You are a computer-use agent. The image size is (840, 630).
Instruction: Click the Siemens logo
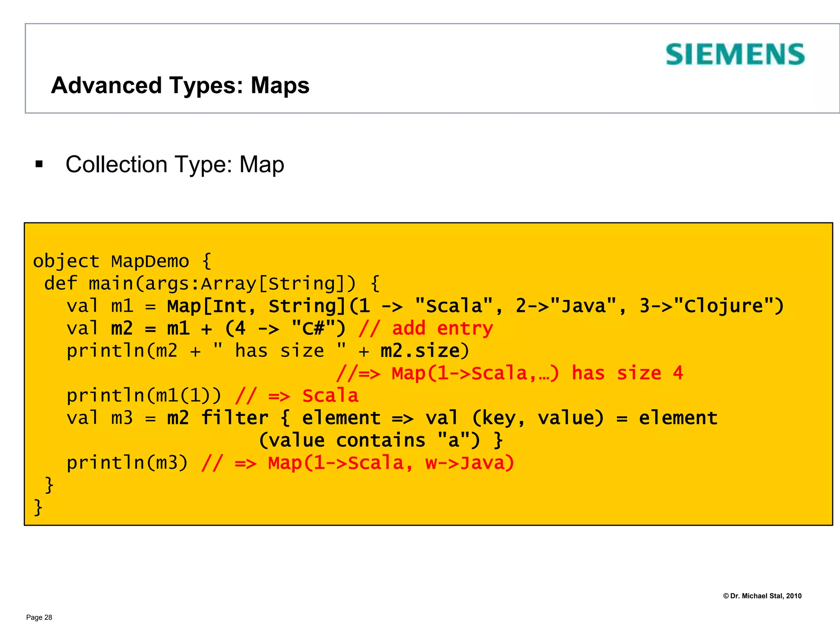pos(735,55)
